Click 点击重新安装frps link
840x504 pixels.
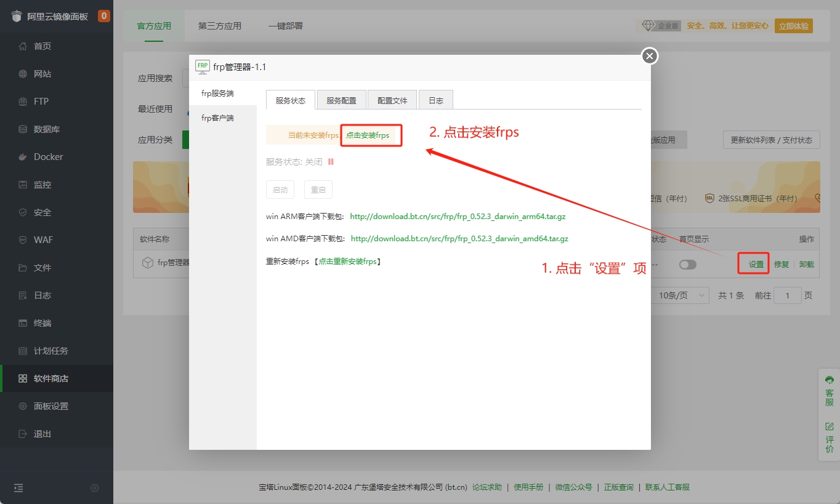[347, 262]
